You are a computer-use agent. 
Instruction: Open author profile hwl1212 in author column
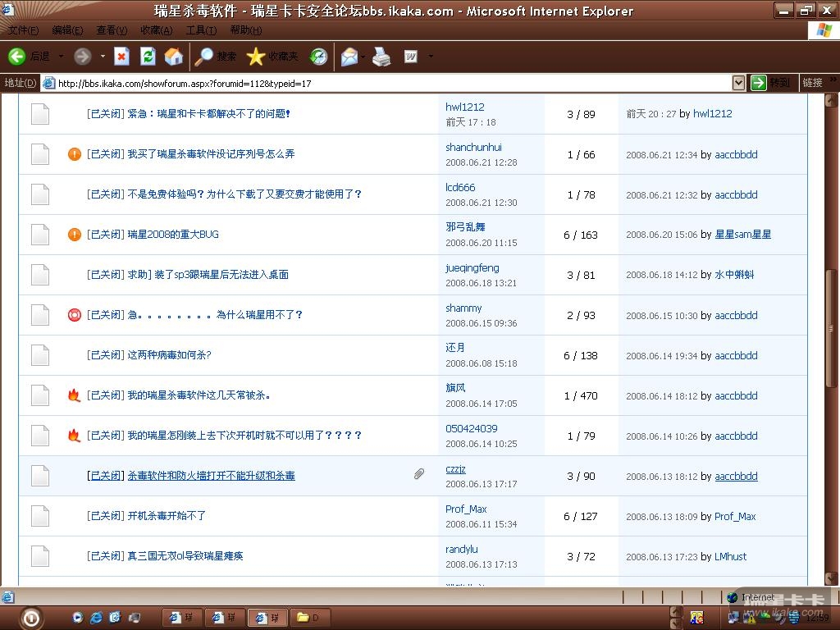tap(464, 107)
